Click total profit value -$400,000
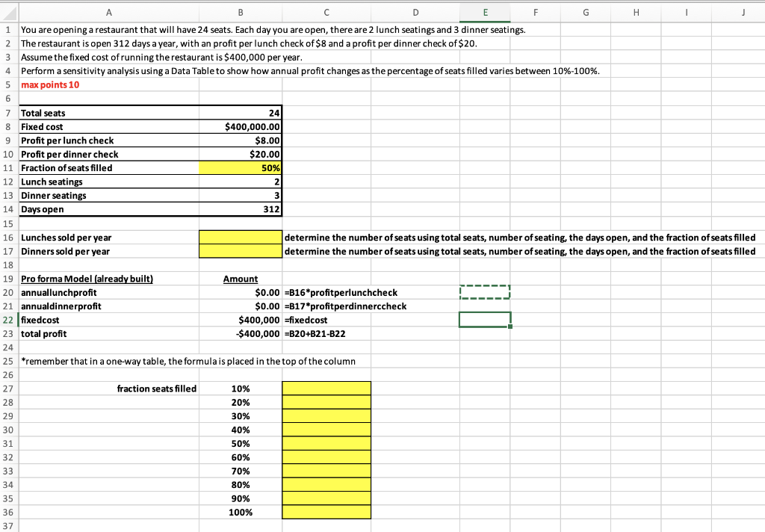Image resolution: width=765 pixels, height=532 pixels. pyautogui.click(x=241, y=334)
